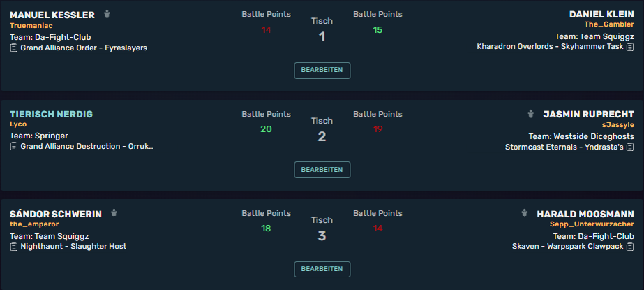Open the list icon next to Yndrasta's

click(630, 147)
